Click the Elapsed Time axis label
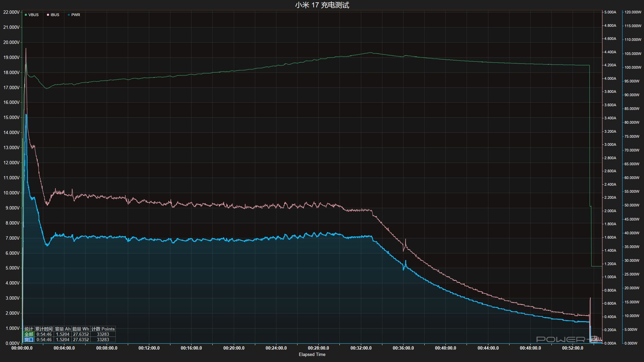The height and width of the screenshot is (362, 644). 312,354
